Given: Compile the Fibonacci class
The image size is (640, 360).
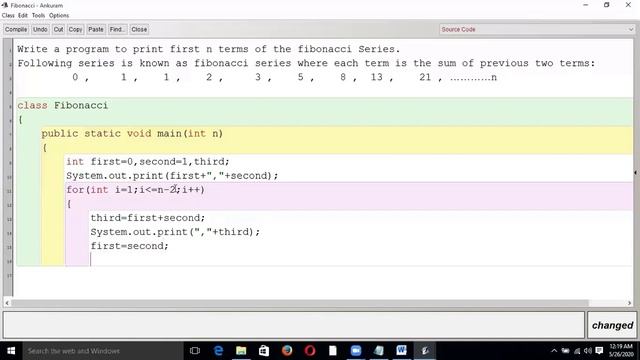Looking at the screenshot, I should (16, 29).
